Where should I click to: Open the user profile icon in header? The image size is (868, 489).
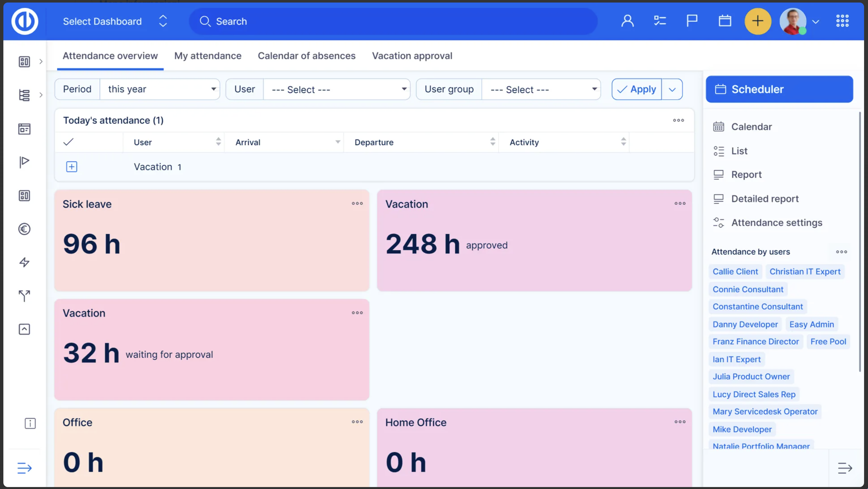627,21
